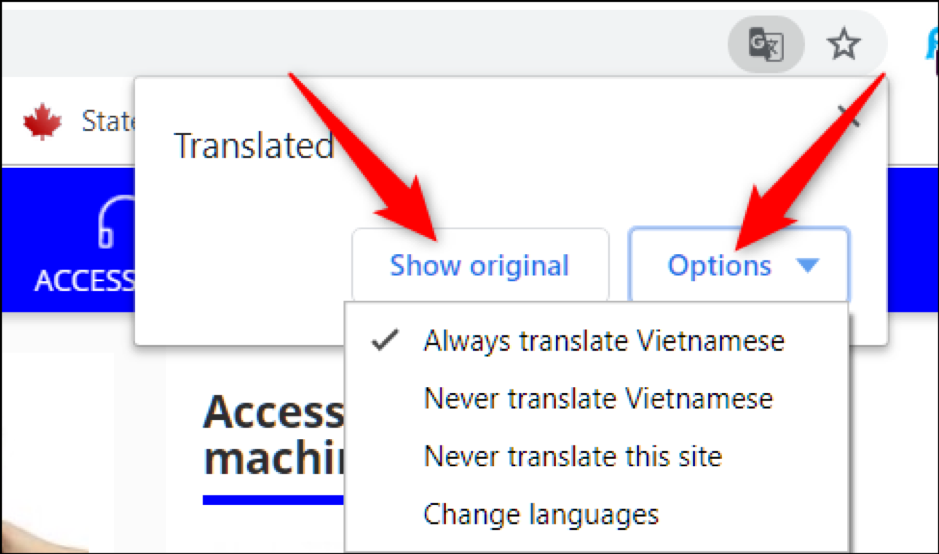The image size is (939, 554).
Task: Click the Show original button
Action: 480,265
